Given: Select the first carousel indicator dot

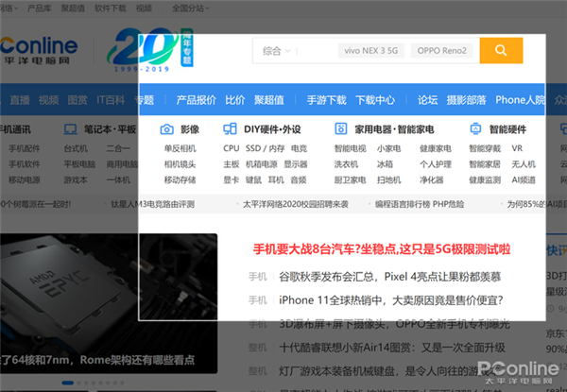Looking at the screenshot, I should coord(68,383).
